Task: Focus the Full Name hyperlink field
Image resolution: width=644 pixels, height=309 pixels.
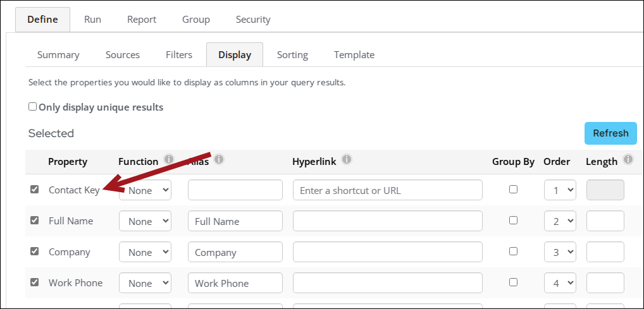Action: 388,221
